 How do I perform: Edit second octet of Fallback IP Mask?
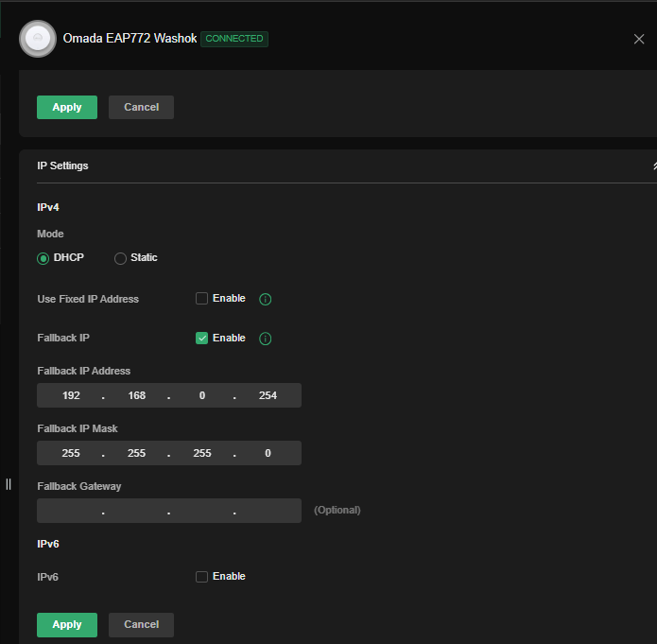point(136,453)
